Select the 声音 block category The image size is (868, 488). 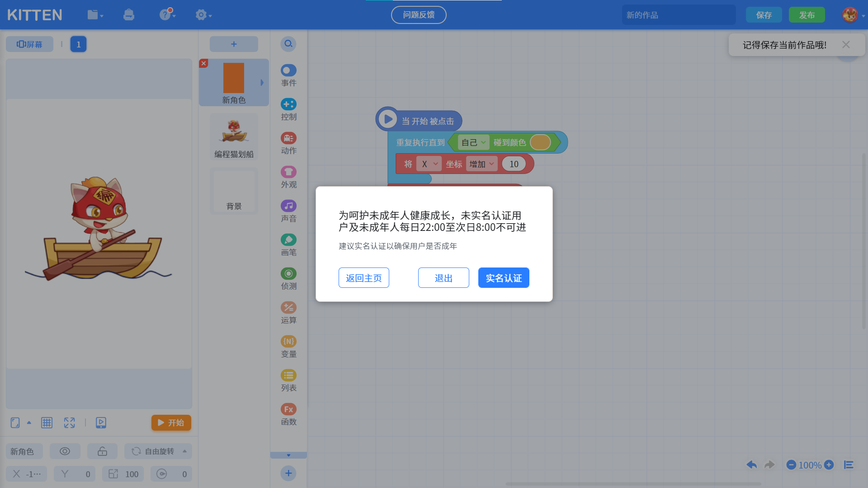[x=288, y=211]
